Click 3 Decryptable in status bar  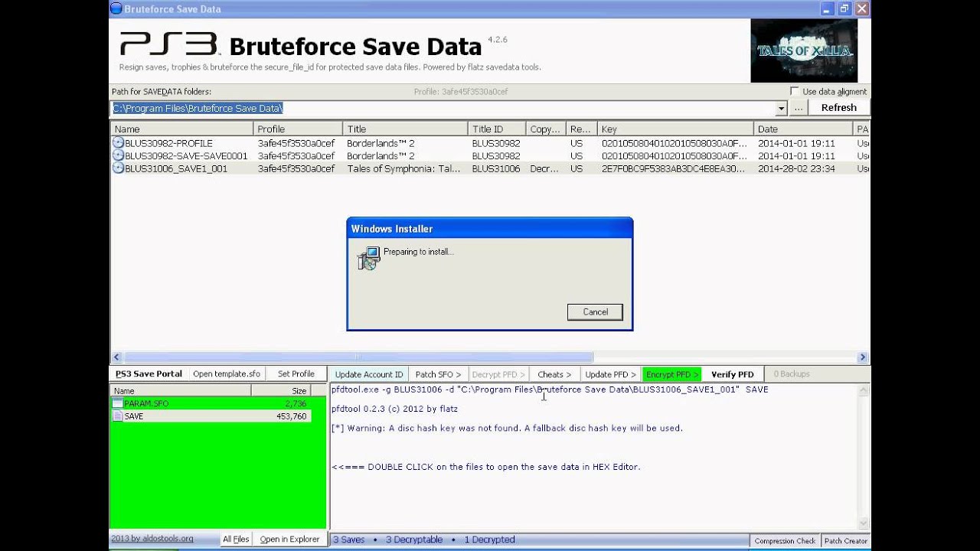click(414, 540)
